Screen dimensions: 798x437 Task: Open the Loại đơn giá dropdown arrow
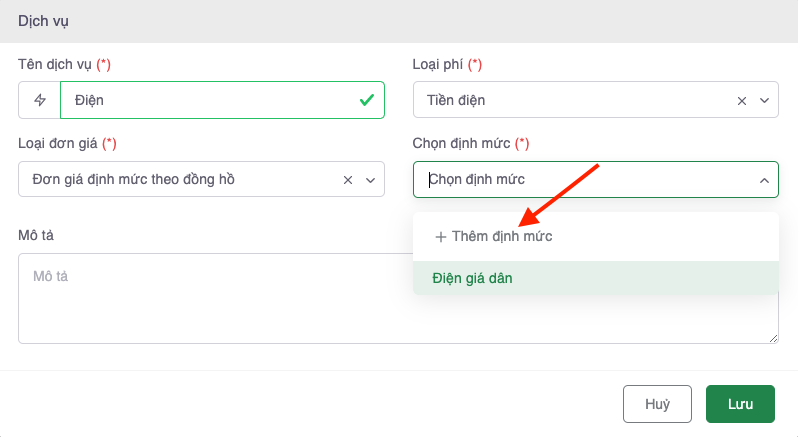pos(369,180)
